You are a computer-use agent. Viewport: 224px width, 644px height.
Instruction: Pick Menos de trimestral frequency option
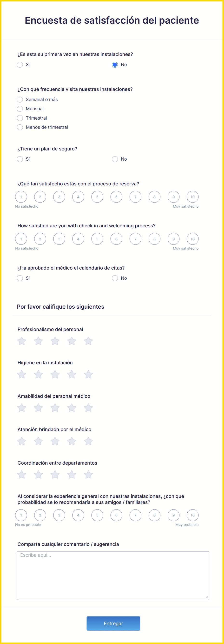[x=20, y=127]
